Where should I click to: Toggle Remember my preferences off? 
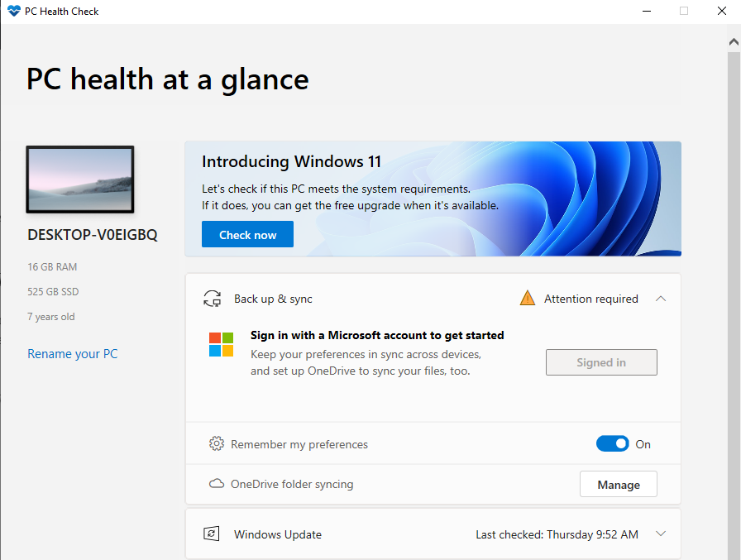612,443
